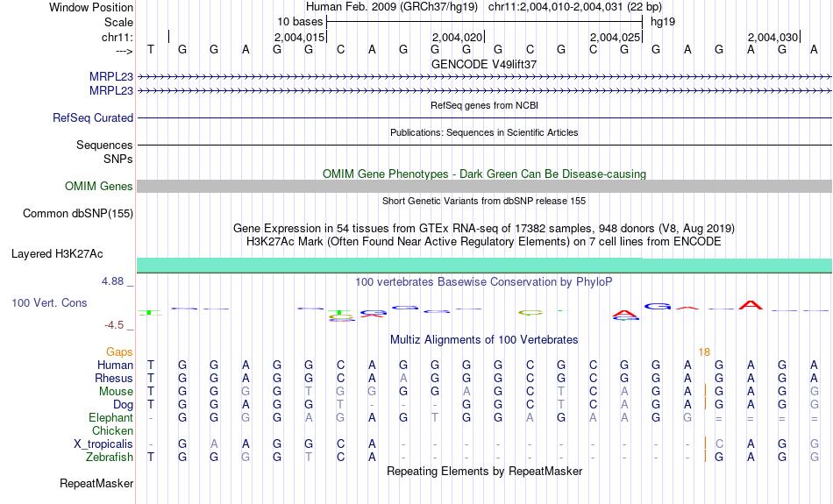
Task: Select the Mouse alignment row label
Action: [116, 392]
